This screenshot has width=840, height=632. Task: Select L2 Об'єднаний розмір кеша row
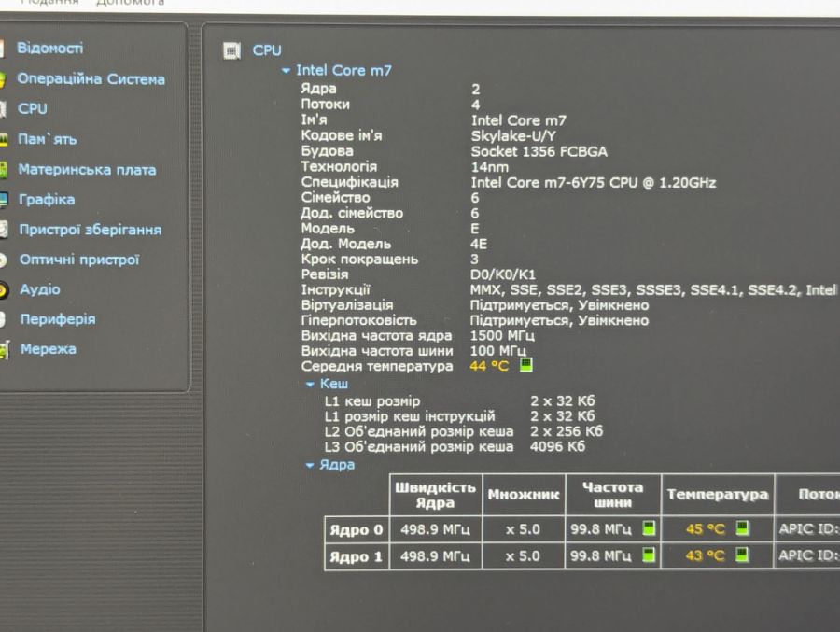tap(463, 431)
